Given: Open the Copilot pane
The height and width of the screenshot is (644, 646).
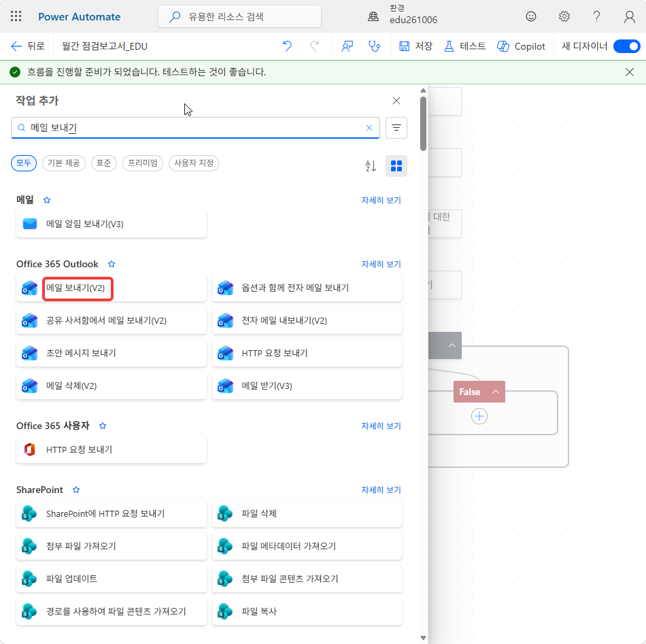Looking at the screenshot, I should [x=521, y=46].
